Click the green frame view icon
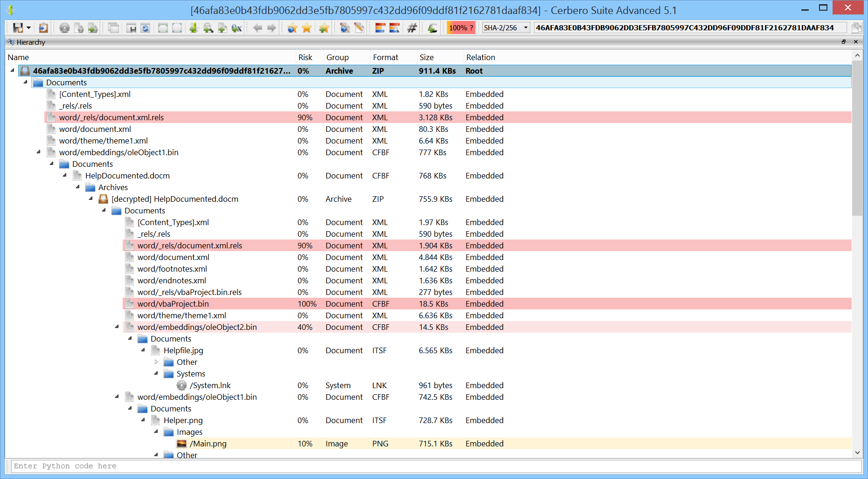868x479 pixels. coord(163,28)
